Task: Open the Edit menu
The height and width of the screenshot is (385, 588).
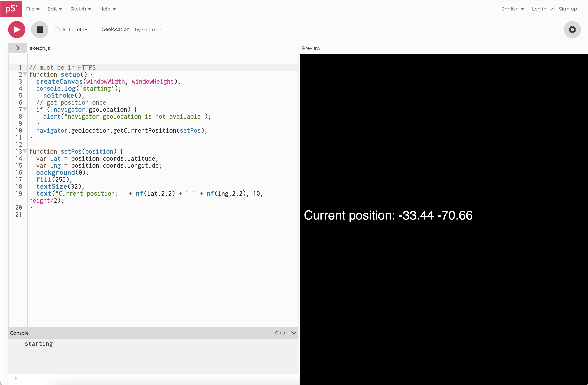Action: pyautogui.click(x=53, y=9)
